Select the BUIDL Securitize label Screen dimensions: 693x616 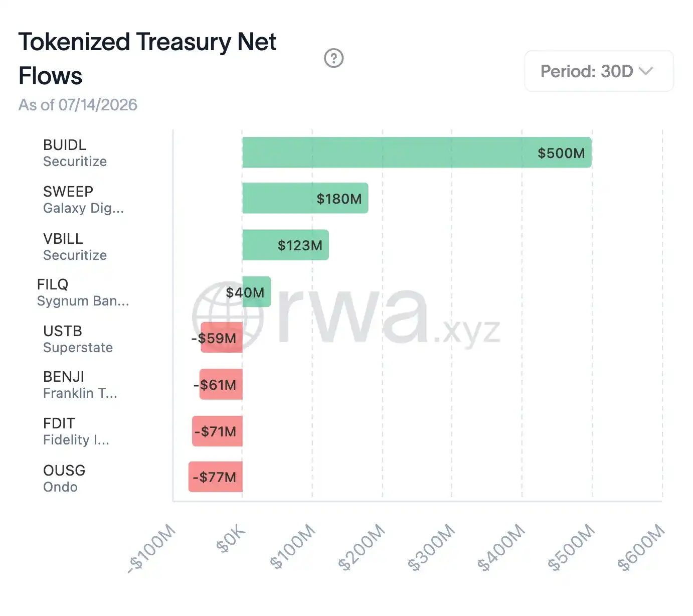[x=75, y=153]
